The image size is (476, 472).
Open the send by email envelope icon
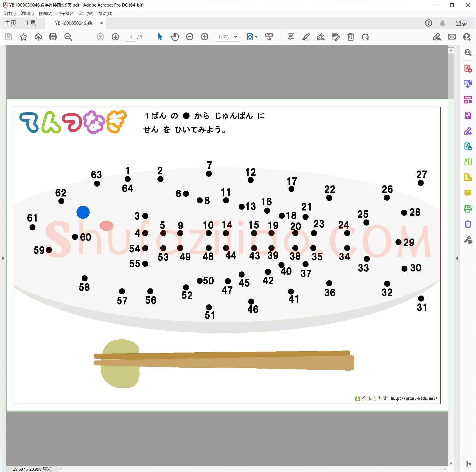452,37
